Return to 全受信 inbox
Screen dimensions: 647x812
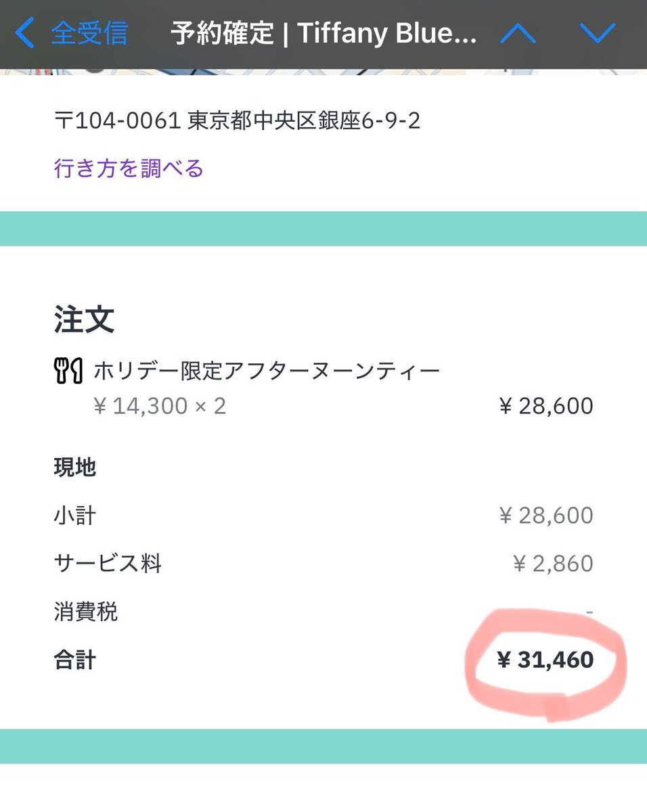click(89, 33)
